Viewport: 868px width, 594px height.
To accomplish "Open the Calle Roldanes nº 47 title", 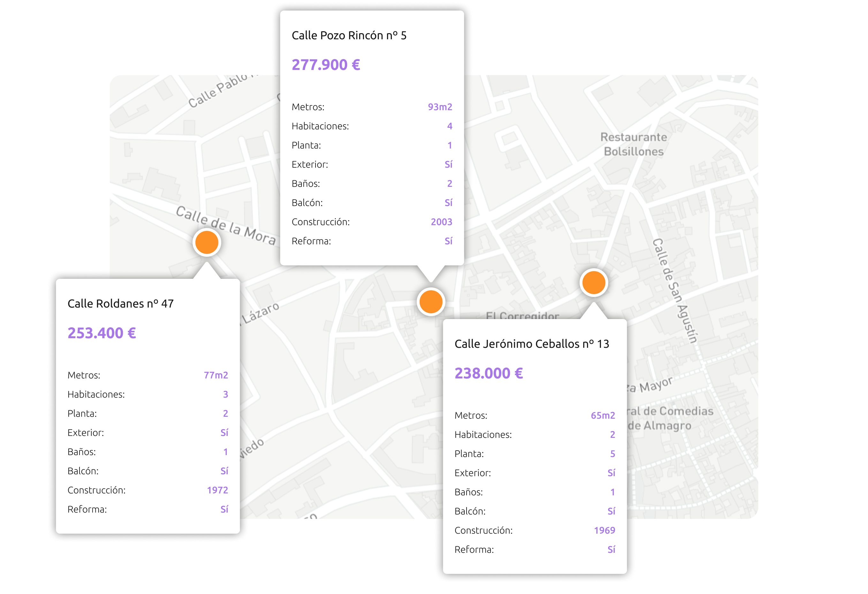I will click(120, 304).
